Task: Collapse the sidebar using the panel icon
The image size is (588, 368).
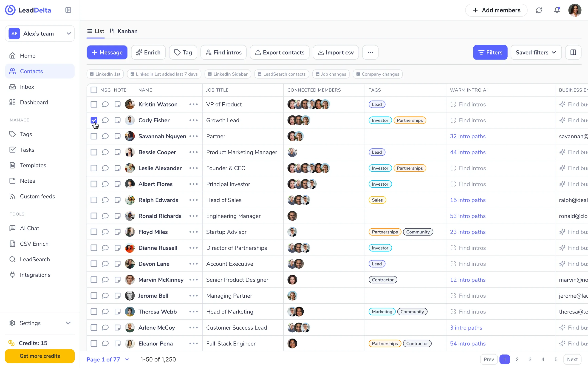Action: click(x=68, y=10)
